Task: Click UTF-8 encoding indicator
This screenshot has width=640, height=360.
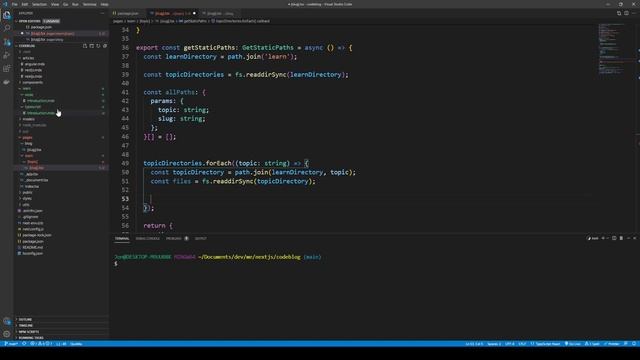Action: (x=510, y=344)
